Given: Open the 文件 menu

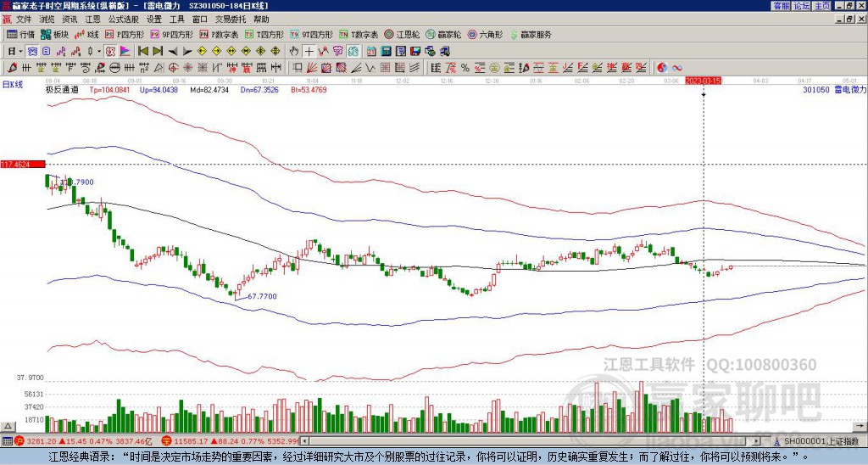Looking at the screenshot, I should [24, 20].
